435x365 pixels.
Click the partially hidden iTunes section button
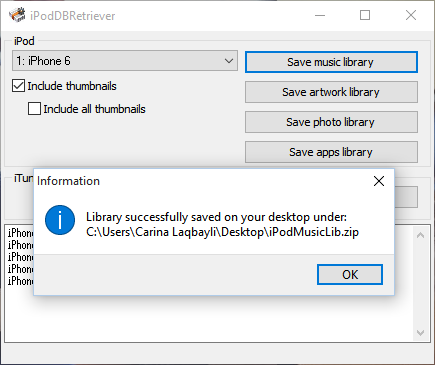click(406, 197)
